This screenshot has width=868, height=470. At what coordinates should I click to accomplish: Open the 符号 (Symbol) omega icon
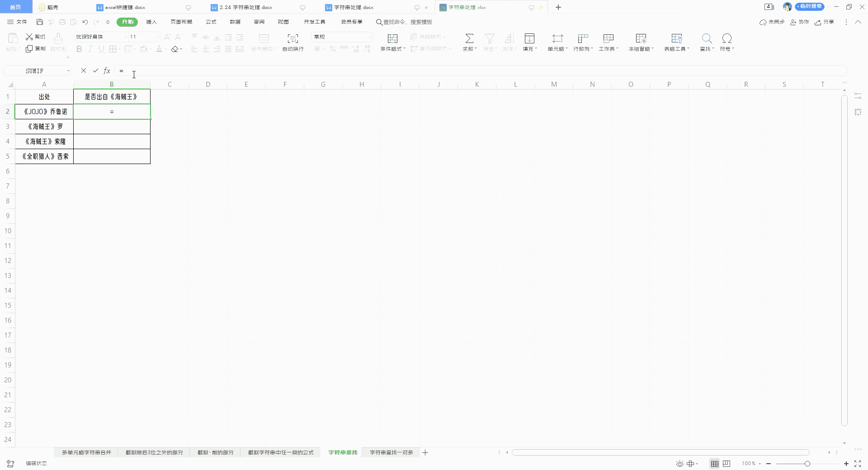[x=726, y=38]
